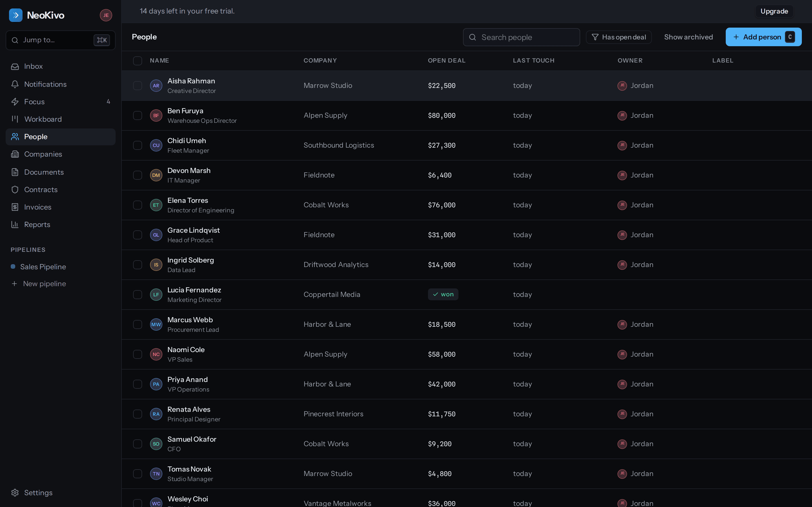Click the Companies building icon
Image resolution: width=812 pixels, height=507 pixels.
(x=15, y=154)
